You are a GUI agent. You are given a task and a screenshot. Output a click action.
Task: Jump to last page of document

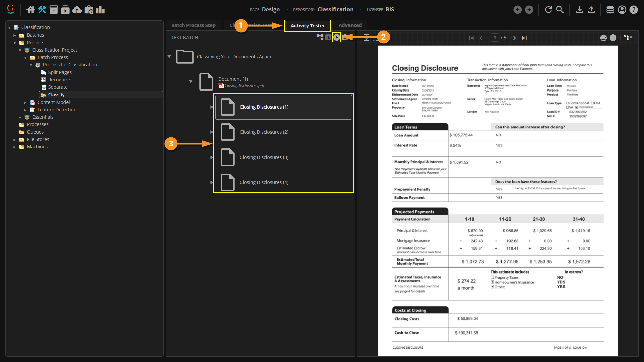click(524, 38)
